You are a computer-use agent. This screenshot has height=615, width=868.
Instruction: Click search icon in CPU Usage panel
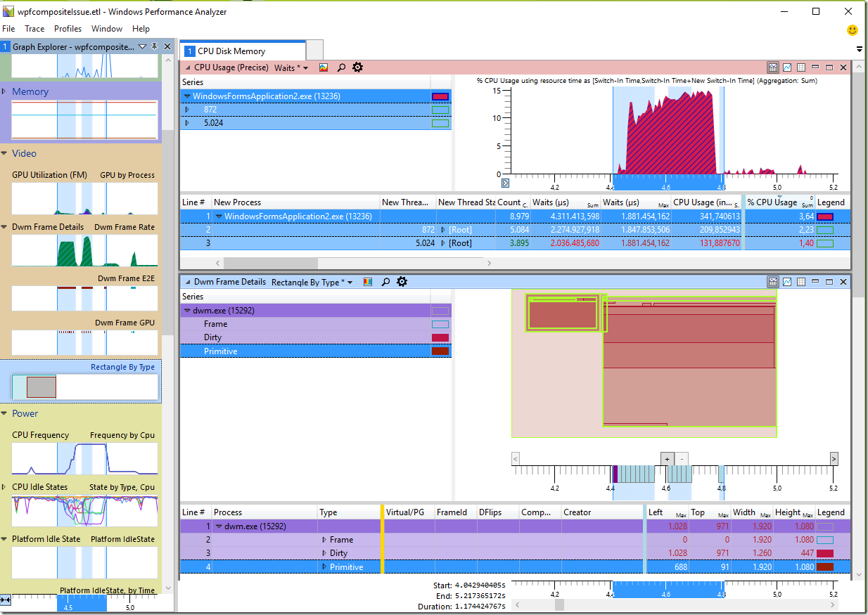click(341, 67)
